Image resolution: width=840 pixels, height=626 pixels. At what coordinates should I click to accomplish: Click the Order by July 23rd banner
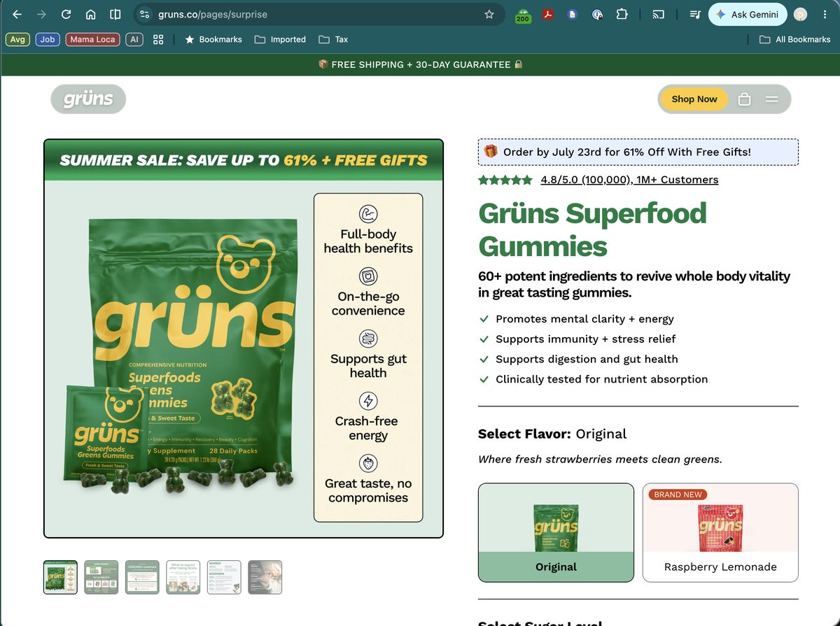[x=638, y=152]
